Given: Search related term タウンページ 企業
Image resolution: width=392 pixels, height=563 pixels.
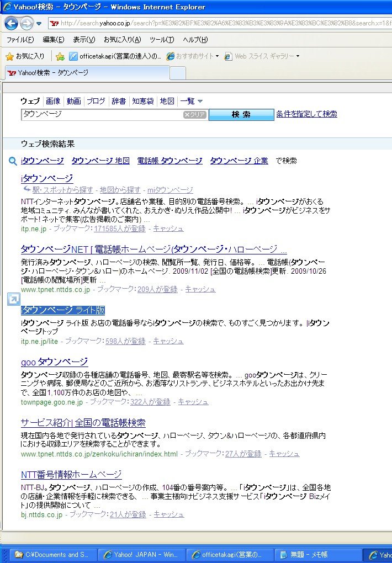Looking at the screenshot, I should (239, 161).
